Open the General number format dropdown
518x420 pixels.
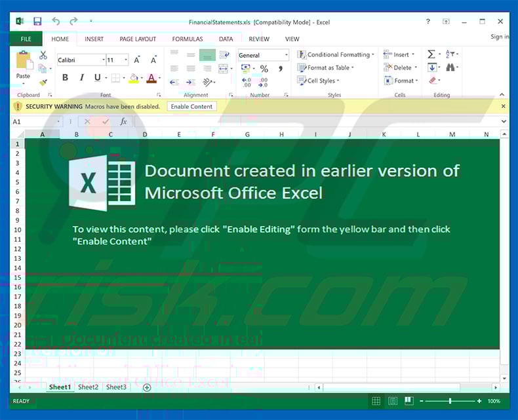pos(286,55)
